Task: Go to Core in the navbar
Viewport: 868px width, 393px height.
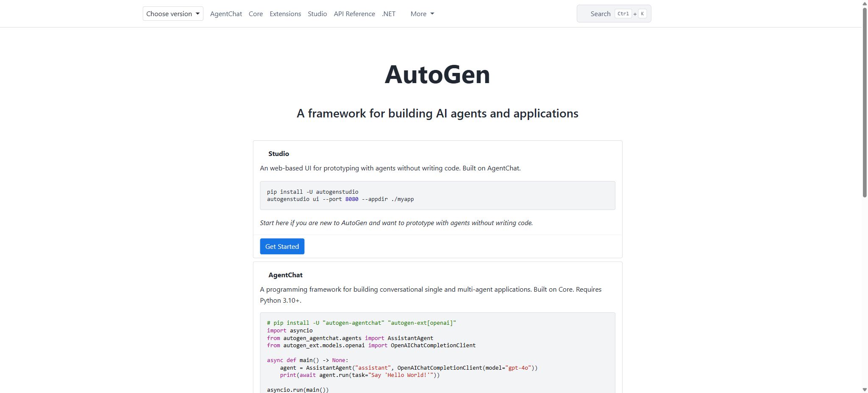Action: (256, 14)
